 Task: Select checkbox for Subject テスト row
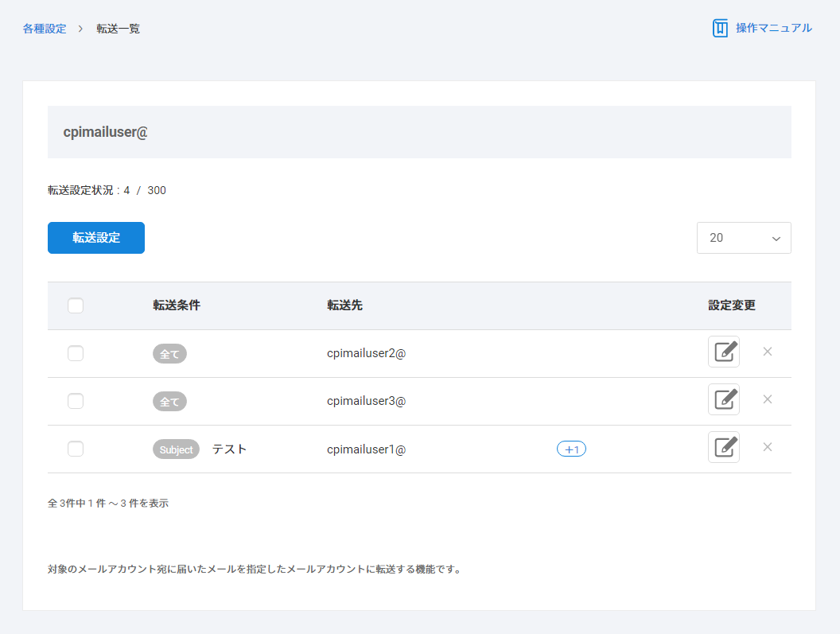[76, 449]
